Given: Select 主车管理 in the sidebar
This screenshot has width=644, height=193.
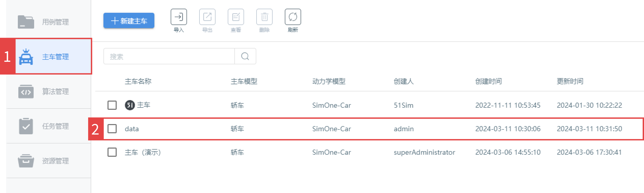Looking at the screenshot, I should 53,56.
